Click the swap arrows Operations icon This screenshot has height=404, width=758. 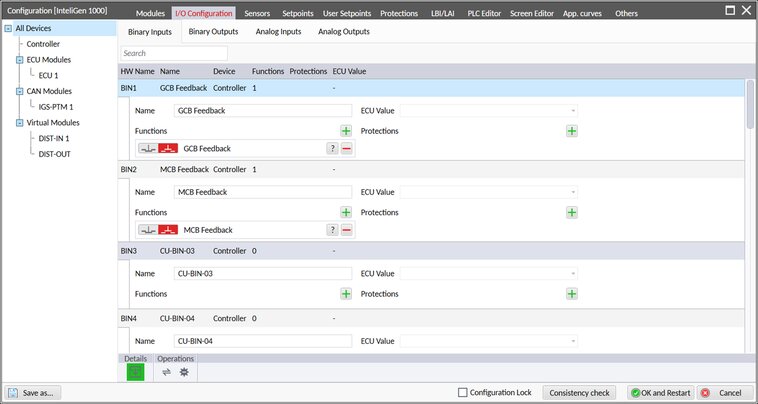(x=167, y=372)
